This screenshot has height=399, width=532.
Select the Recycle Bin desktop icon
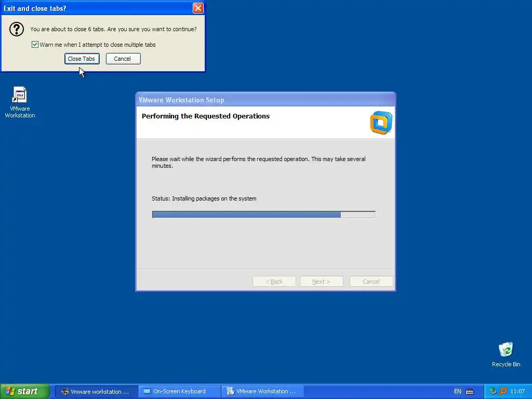pyautogui.click(x=506, y=354)
